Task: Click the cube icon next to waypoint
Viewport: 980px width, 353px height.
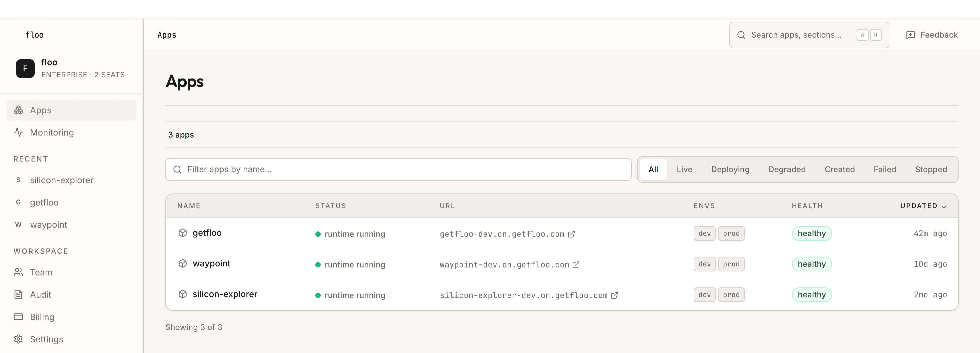Action: point(183,263)
